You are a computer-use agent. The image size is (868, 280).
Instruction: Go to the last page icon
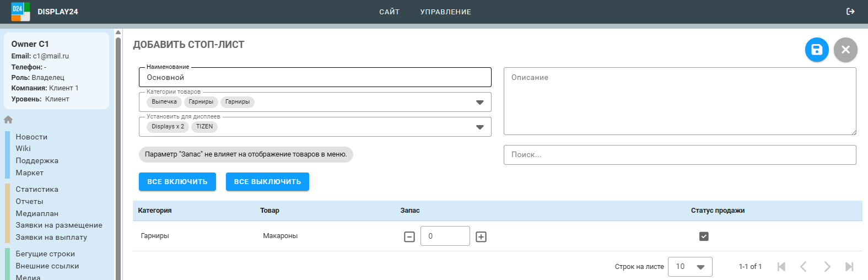click(849, 267)
